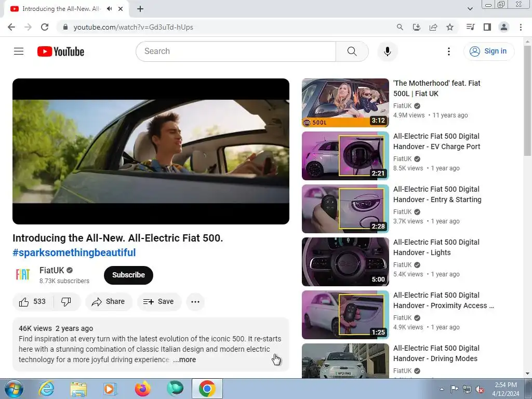Click the video player to pause
This screenshot has height=399, width=532.
point(151,151)
